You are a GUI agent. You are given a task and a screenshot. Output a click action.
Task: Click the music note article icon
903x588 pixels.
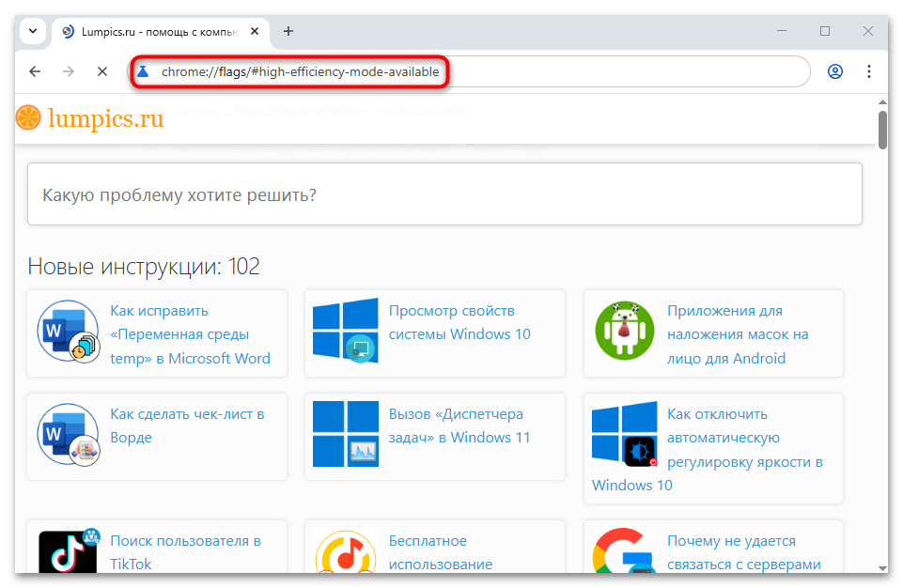tap(346, 551)
